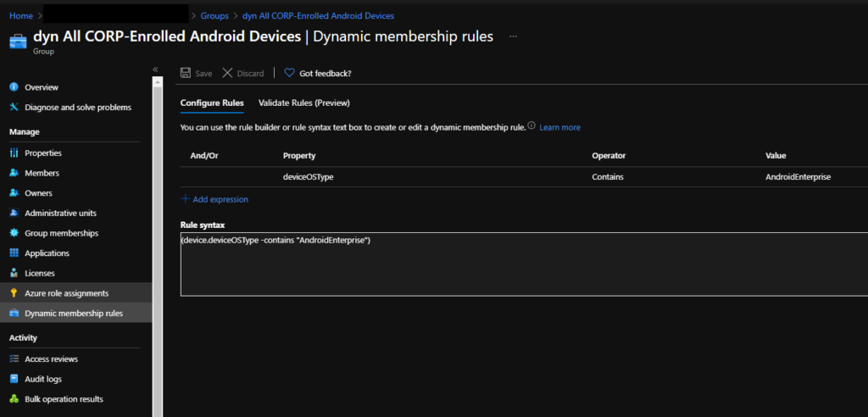
Task: Click the Members people icon
Action: [x=14, y=173]
